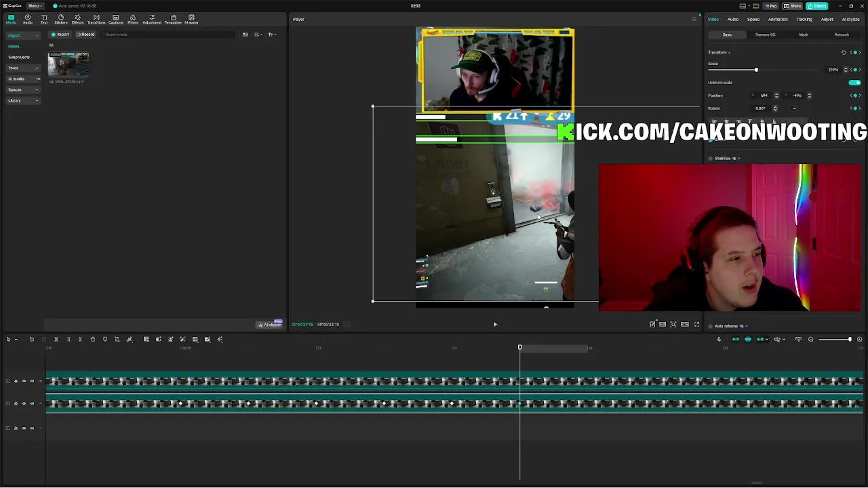Open the Effects panel
868x488 pixels.
tap(78, 19)
